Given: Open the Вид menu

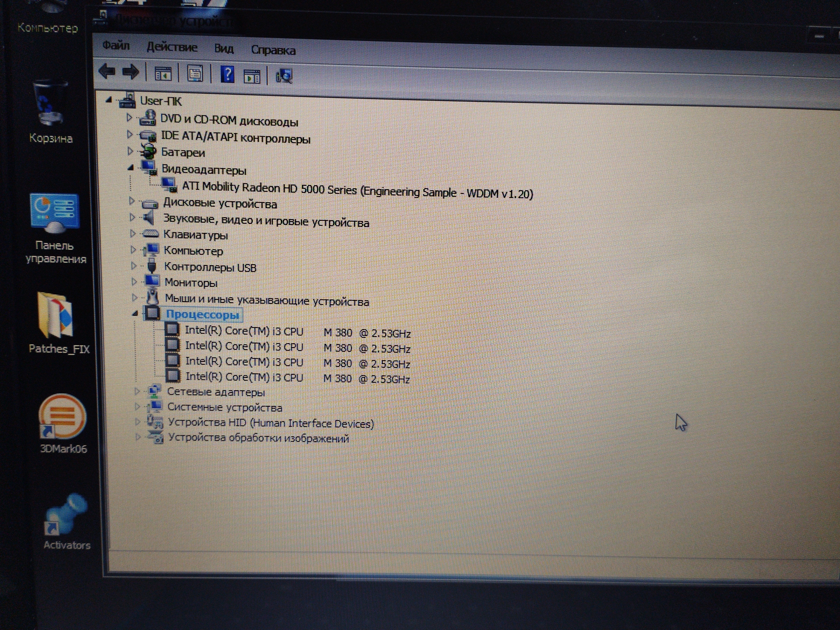Looking at the screenshot, I should (x=224, y=48).
